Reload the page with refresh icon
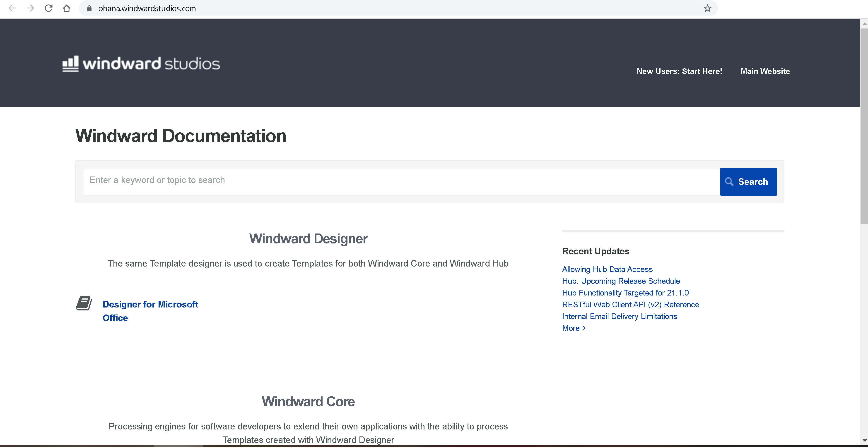Viewport: 868px width, 448px height. coord(48,8)
